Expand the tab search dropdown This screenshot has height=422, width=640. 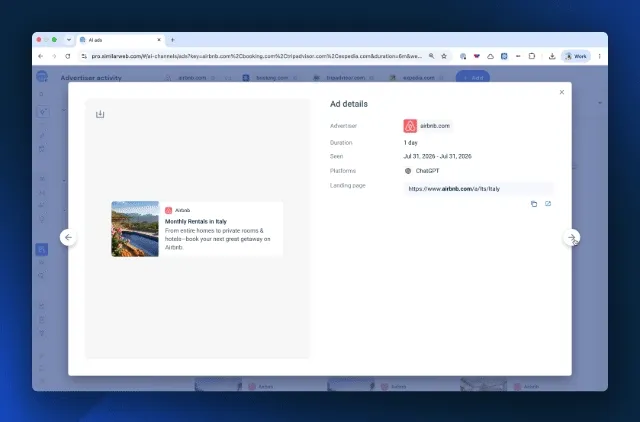[69, 40]
